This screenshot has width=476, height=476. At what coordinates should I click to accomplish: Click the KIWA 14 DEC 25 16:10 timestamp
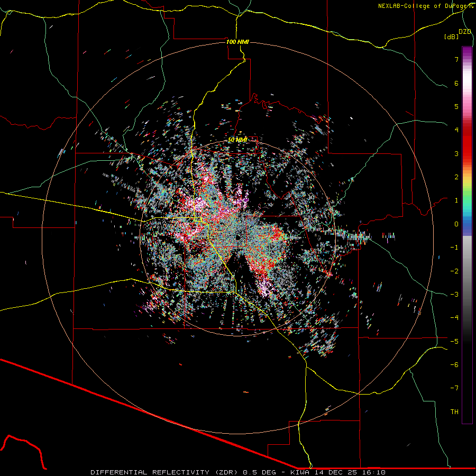338,472
